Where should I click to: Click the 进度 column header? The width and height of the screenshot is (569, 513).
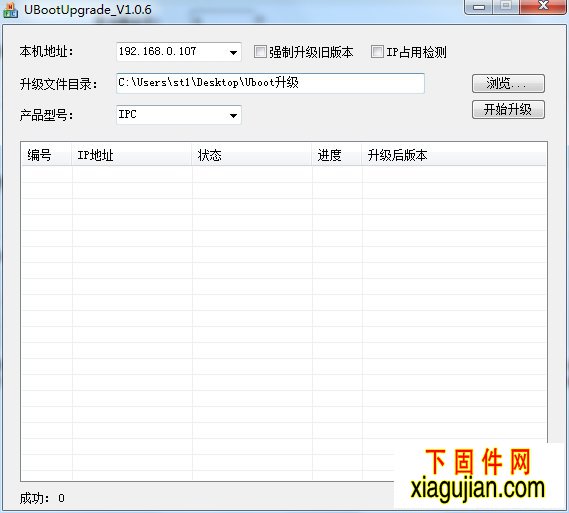click(337, 155)
